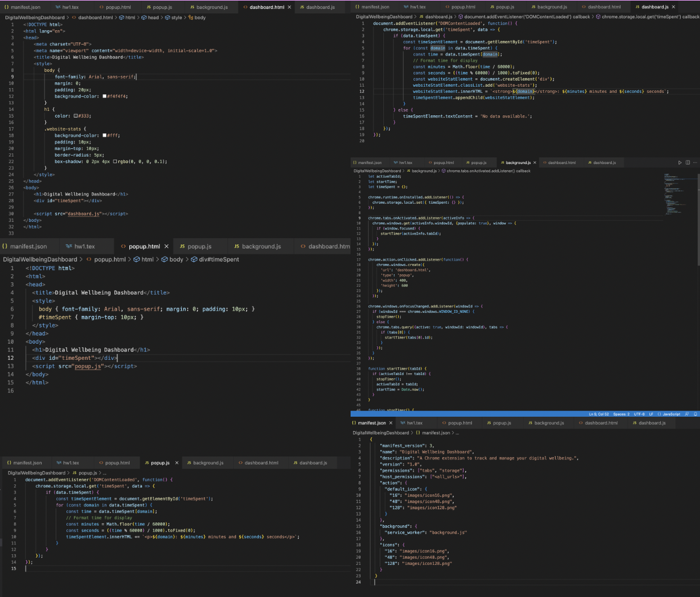Click "manifest_version": 3 line in manifest.json
Screen dimensions: 700x597
(x=407, y=445)
